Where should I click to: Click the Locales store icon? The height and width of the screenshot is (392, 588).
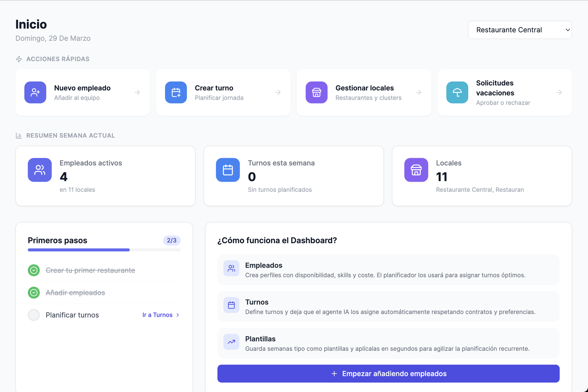[x=416, y=170]
